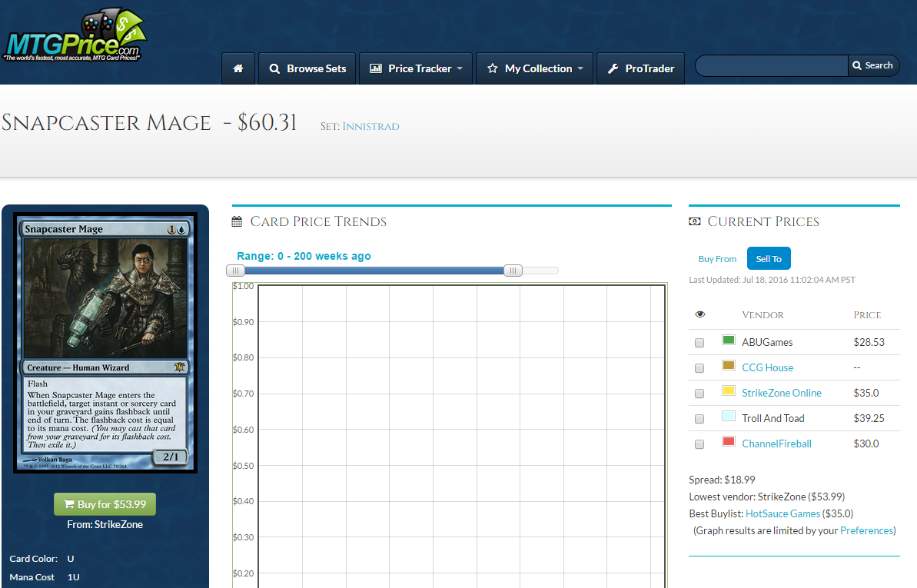917x588 pixels.
Task: Open the StrikeZone Online vendor link
Action: pos(781,393)
